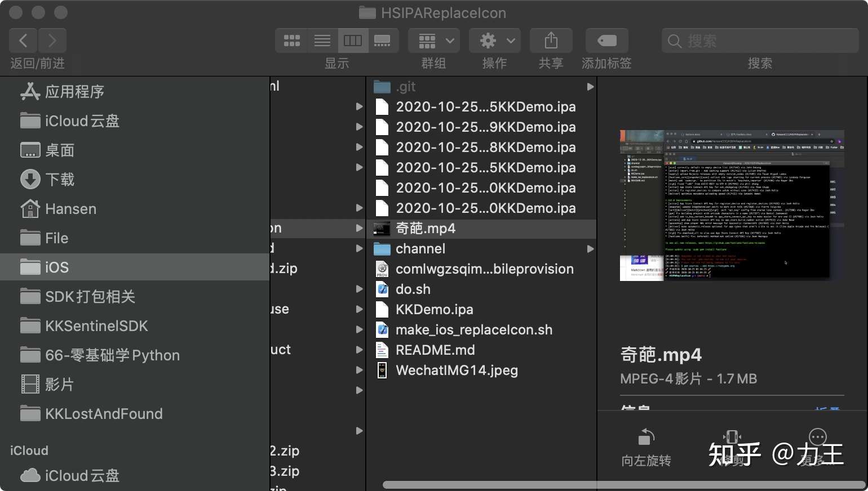Click the add tags toolbar button
Viewport: 868px width, 491px height.
(607, 41)
